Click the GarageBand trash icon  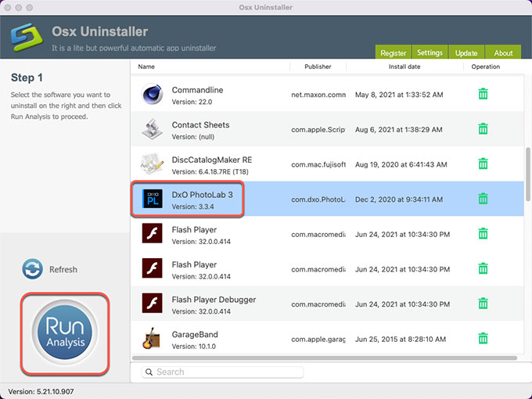click(x=483, y=338)
